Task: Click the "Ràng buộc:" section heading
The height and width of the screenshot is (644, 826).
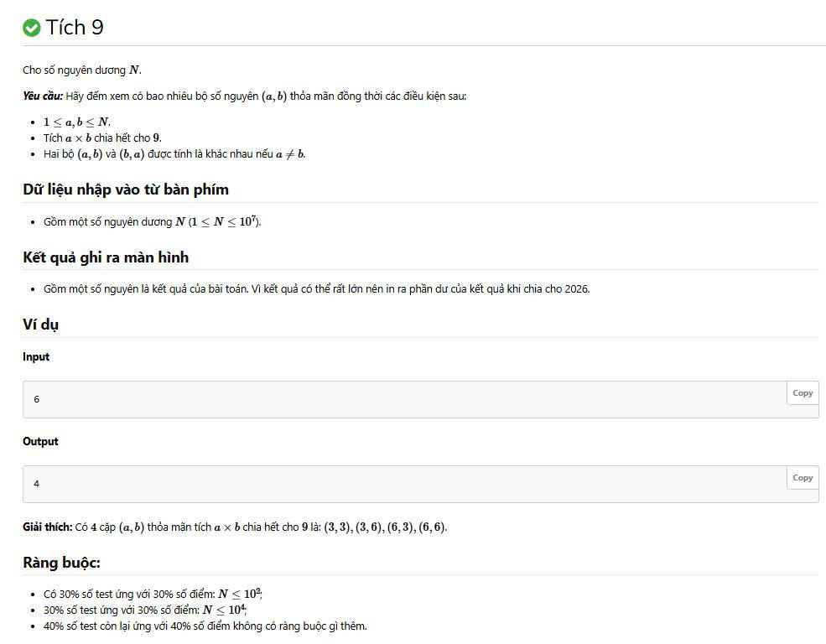Action: [61, 562]
